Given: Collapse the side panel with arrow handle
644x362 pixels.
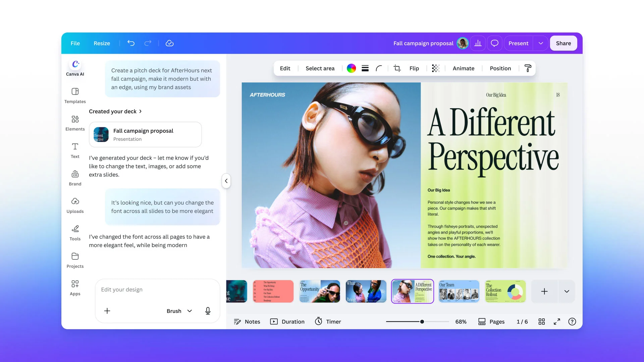Looking at the screenshot, I should click(x=226, y=181).
